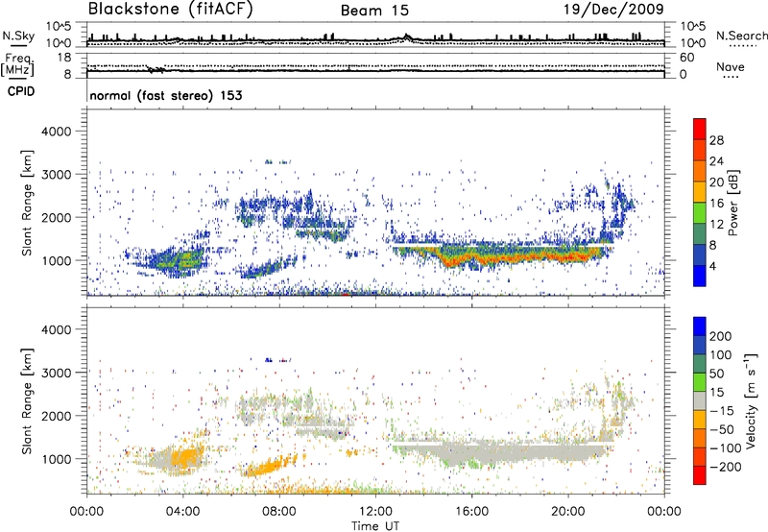Click the -100 velocity colorbar label

(x=726, y=448)
